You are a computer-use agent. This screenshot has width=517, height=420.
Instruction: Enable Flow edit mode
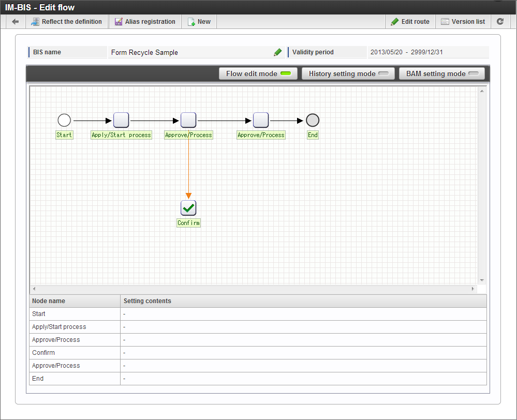pyautogui.click(x=258, y=73)
